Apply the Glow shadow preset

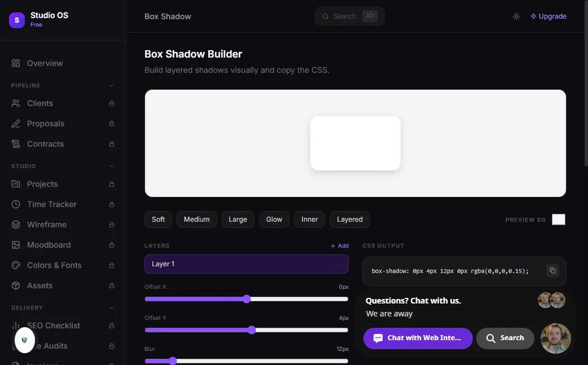(x=274, y=219)
